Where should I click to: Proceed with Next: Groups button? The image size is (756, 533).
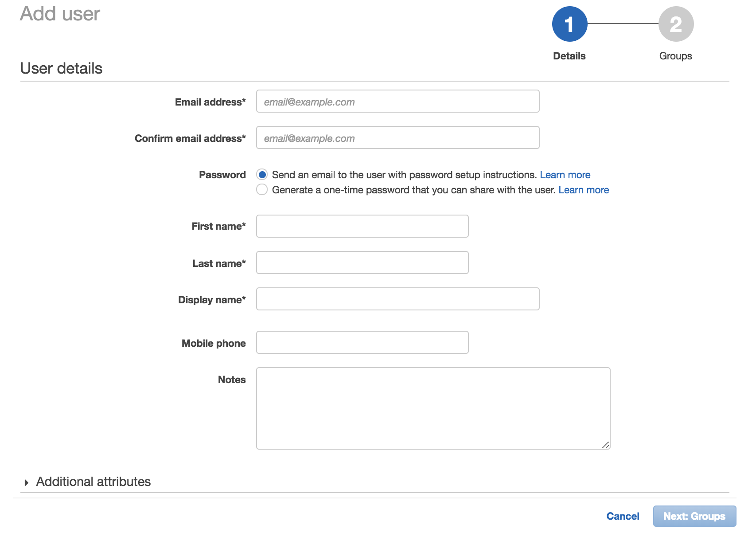click(694, 516)
